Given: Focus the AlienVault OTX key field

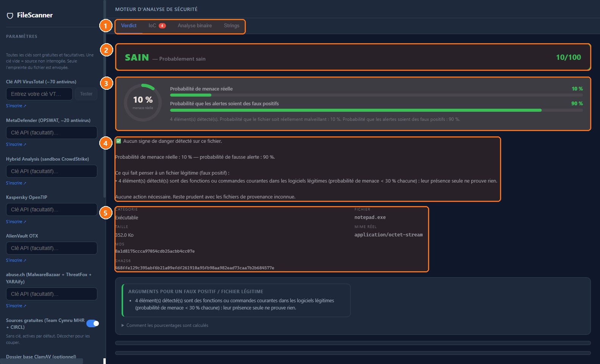Looking at the screenshot, I should point(52,248).
